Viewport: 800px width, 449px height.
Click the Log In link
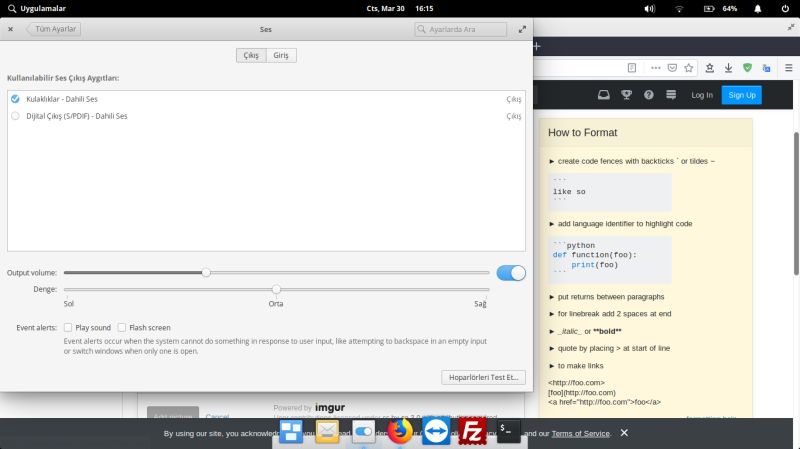click(x=702, y=95)
